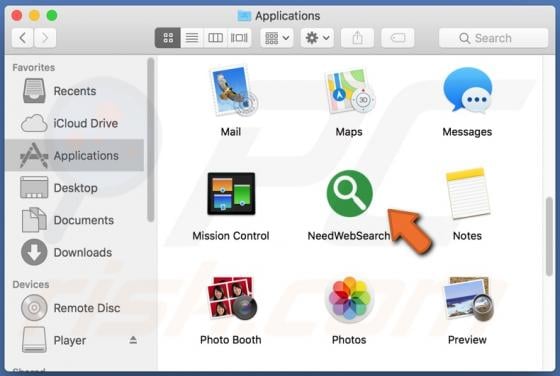Click the Mission Control name label
The width and height of the screenshot is (560, 376).
click(231, 236)
